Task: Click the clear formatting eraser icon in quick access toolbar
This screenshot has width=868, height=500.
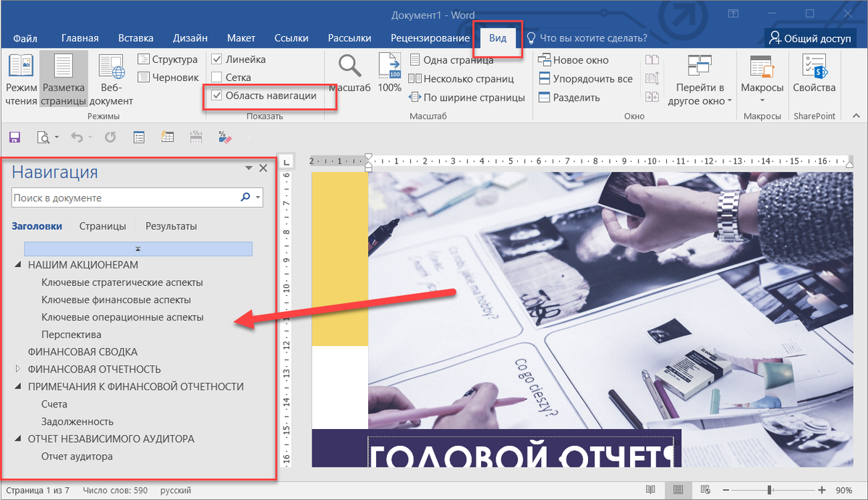Action: [x=224, y=136]
